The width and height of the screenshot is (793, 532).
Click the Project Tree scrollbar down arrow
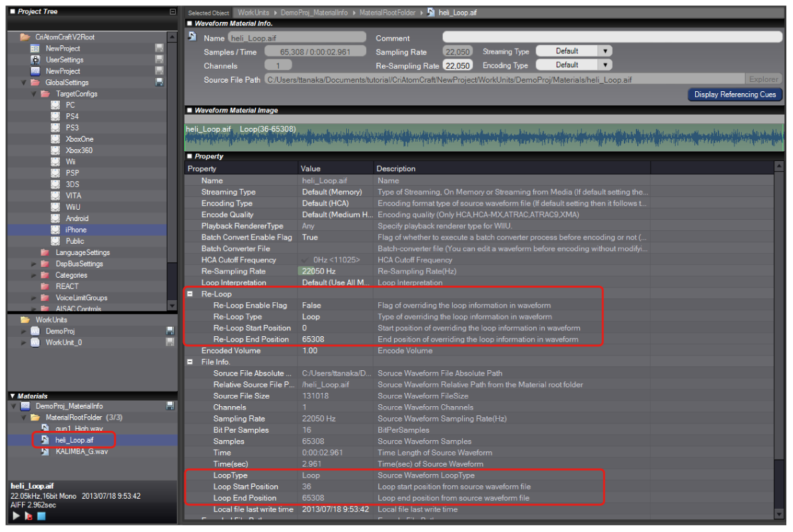(172, 306)
